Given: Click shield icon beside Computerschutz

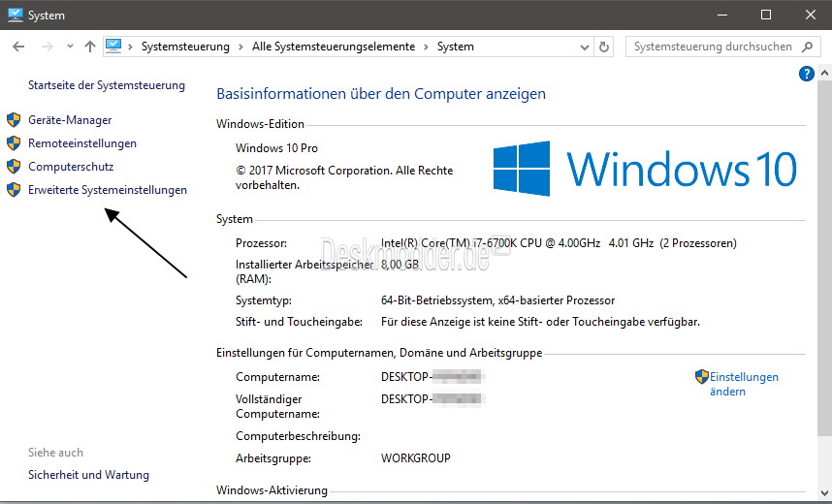Looking at the screenshot, I should [14, 167].
